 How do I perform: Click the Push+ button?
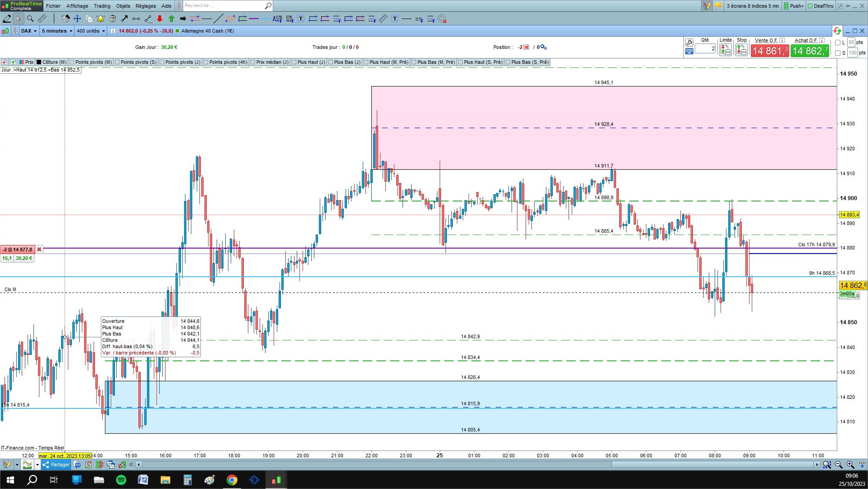[x=794, y=6]
